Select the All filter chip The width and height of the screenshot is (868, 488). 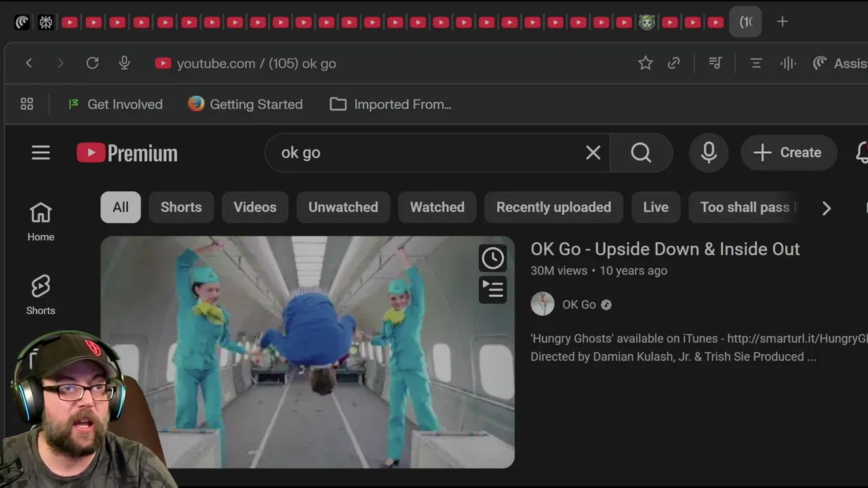coord(121,207)
